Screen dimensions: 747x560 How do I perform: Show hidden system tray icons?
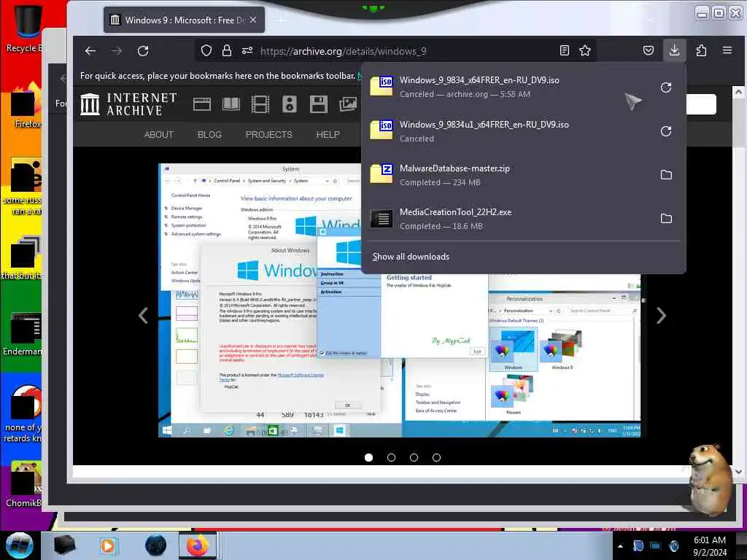click(620, 546)
